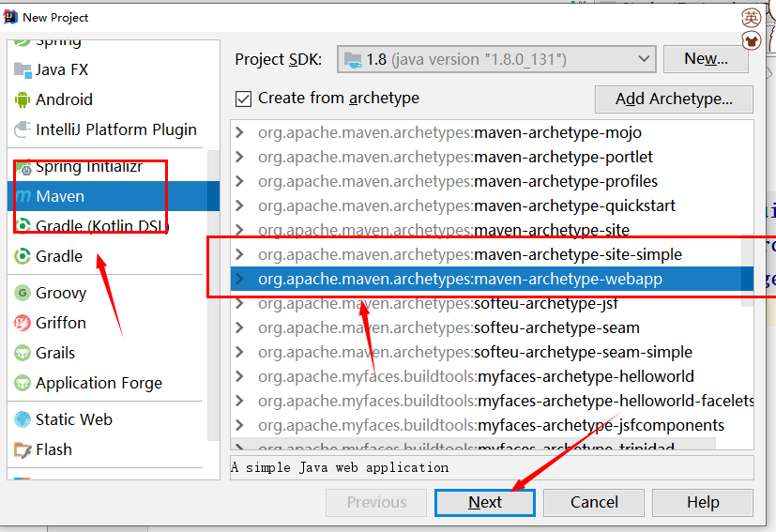Select Gradle (Kotlin DSL) project type
Image resolution: width=776 pixels, height=532 pixels.
pos(102,226)
